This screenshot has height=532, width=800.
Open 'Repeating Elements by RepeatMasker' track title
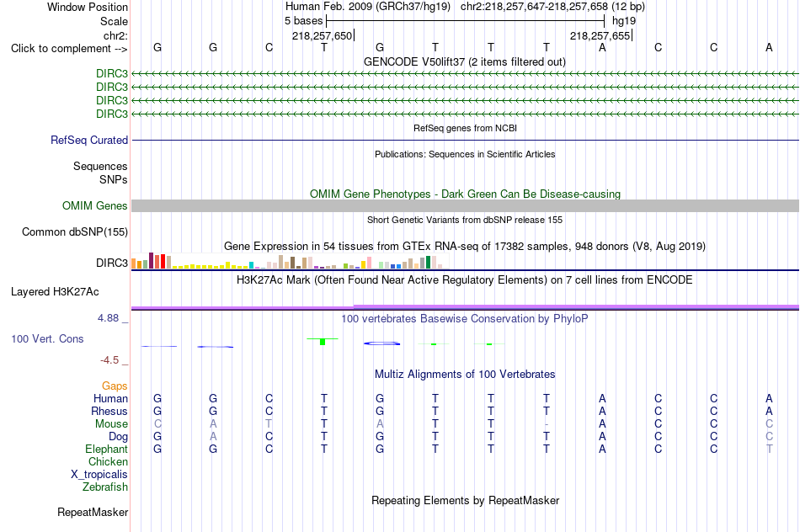tap(465, 501)
